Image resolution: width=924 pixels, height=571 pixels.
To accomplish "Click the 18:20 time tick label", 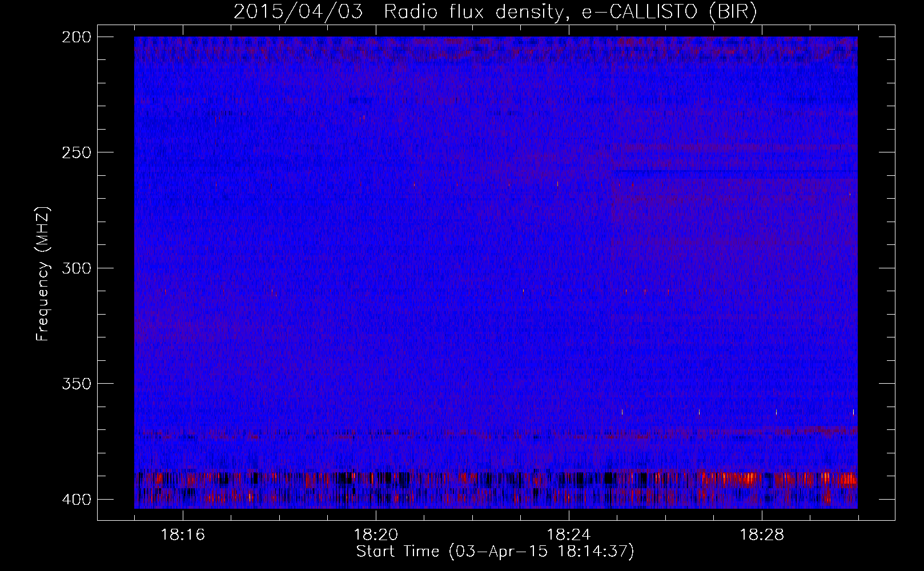I will pyautogui.click(x=376, y=535).
